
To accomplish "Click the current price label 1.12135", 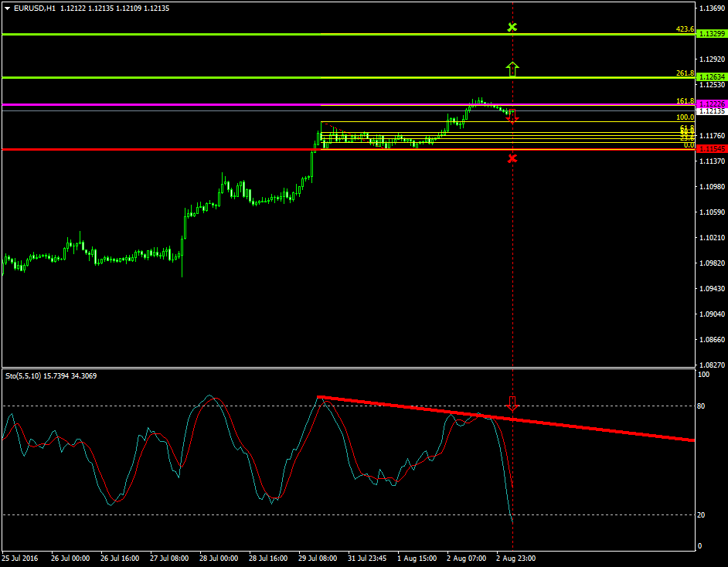I will pyautogui.click(x=710, y=111).
